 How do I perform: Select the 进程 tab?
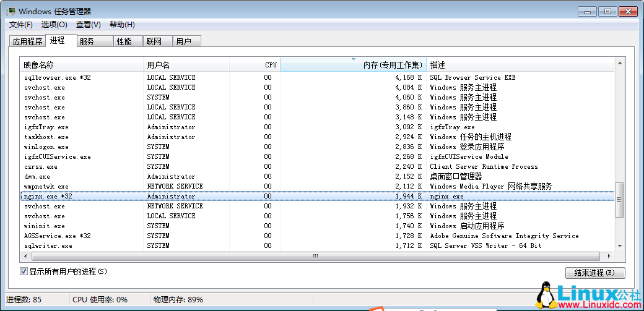[x=61, y=41]
